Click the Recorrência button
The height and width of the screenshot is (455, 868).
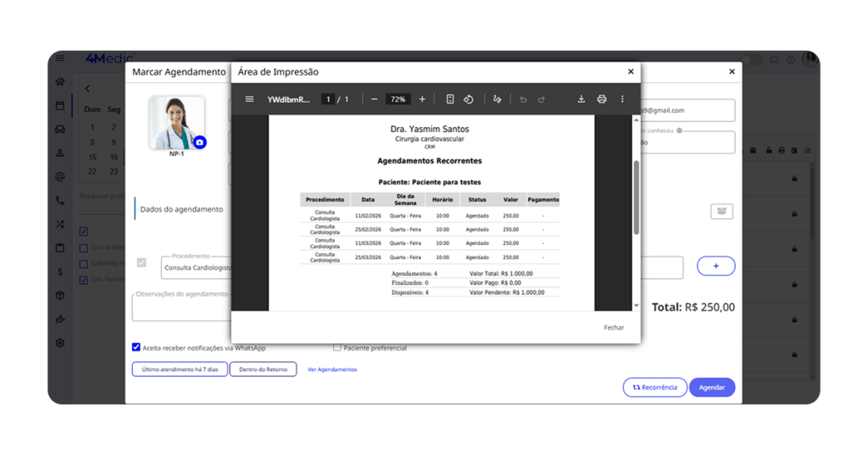pyautogui.click(x=654, y=387)
